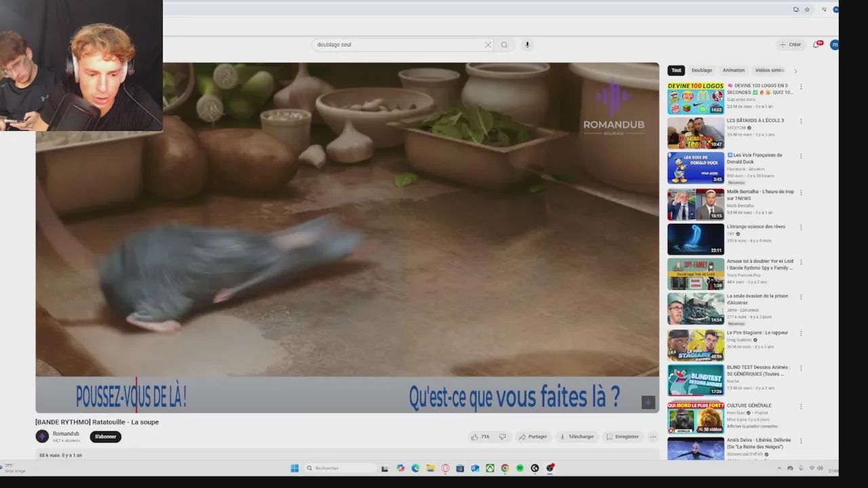Open L'étrange science des rêves thumbnail
This screenshot has height=488, width=868.
coord(696,239)
